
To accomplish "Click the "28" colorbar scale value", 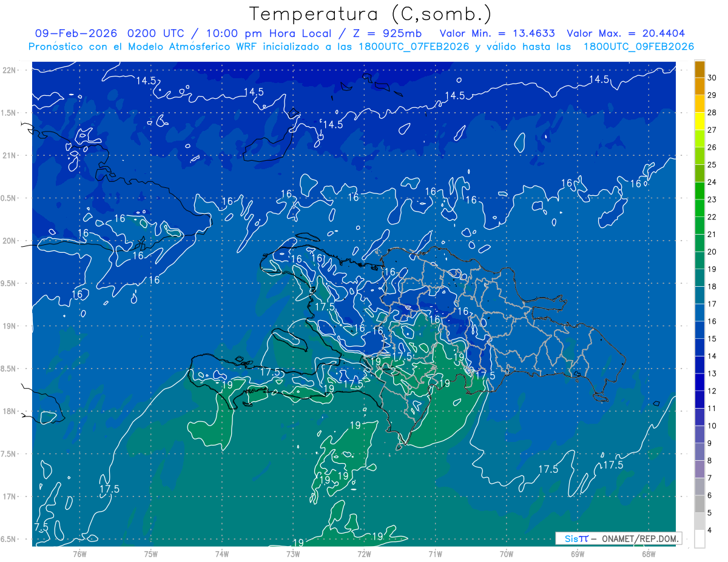I will coord(712,113).
